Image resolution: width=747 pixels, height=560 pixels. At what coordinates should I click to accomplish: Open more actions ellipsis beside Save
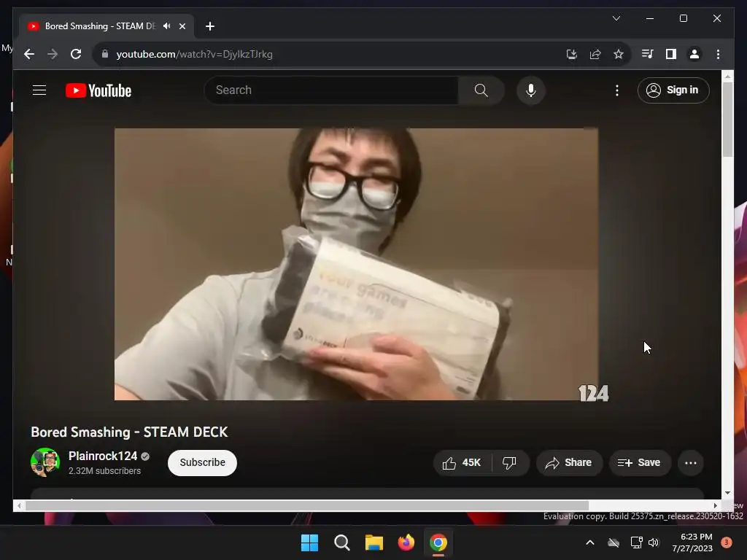pyautogui.click(x=690, y=462)
